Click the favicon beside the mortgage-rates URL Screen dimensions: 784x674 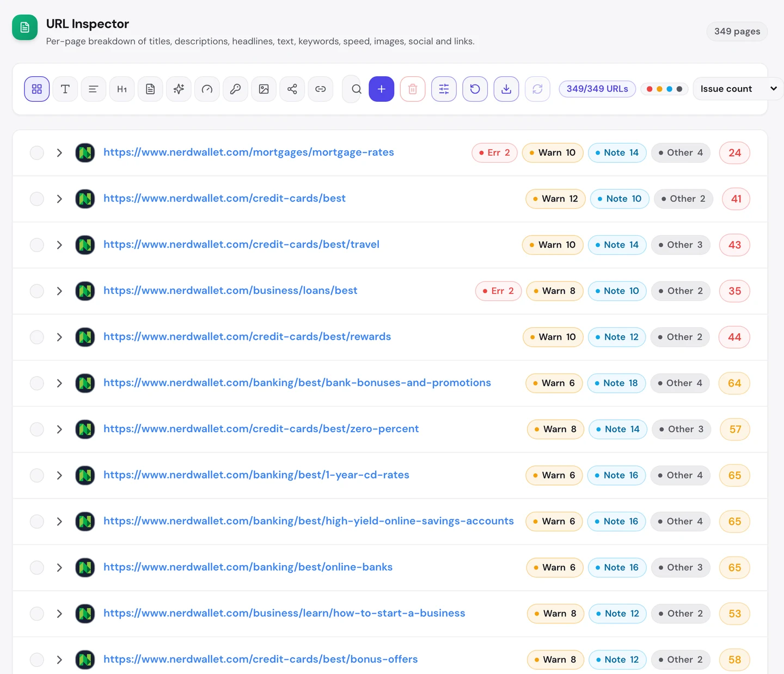[x=85, y=152]
